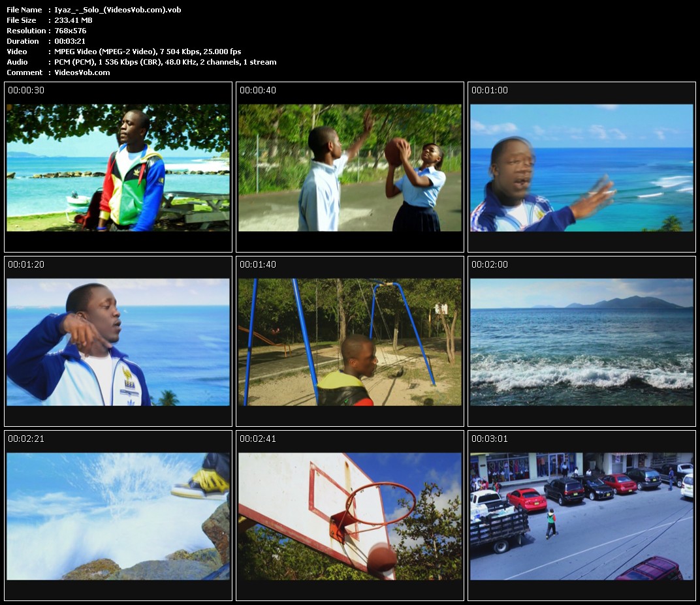Click the 00:03:01 timestamp label
The width and height of the screenshot is (700, 605).
tap(490, 439)
